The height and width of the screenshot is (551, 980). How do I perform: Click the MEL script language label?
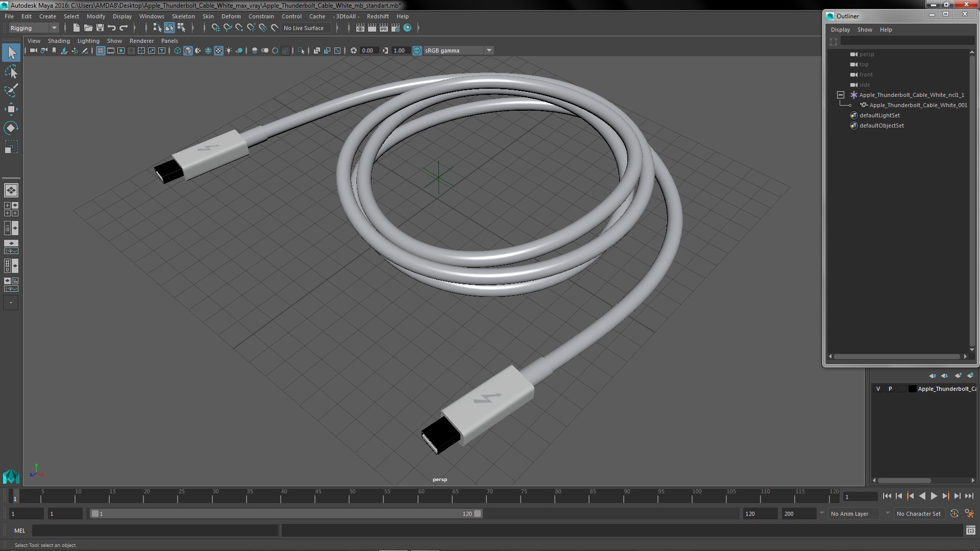(x=19, y=531)
